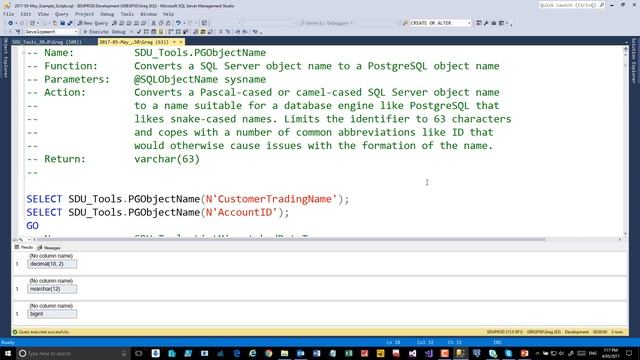640x360 pixels.
Task: Click the Properties wrench icon
Action: tap(486, 23)
